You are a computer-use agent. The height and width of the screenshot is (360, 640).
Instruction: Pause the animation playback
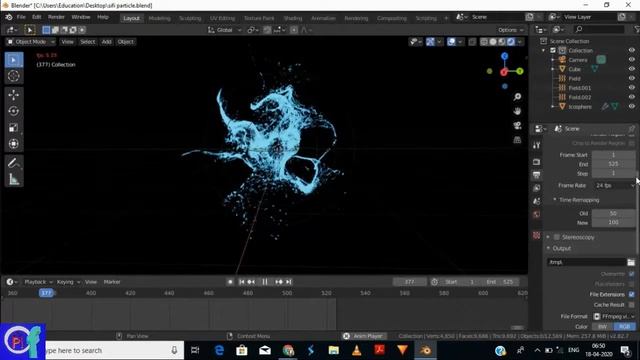[264, 282]
